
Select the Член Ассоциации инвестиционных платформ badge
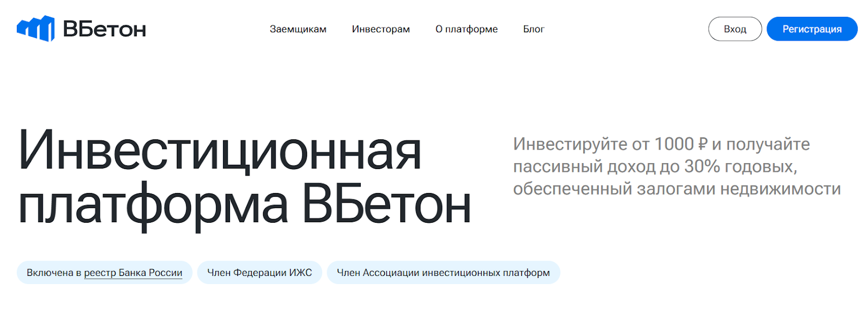pyautogui.click(x=443, y=273)
